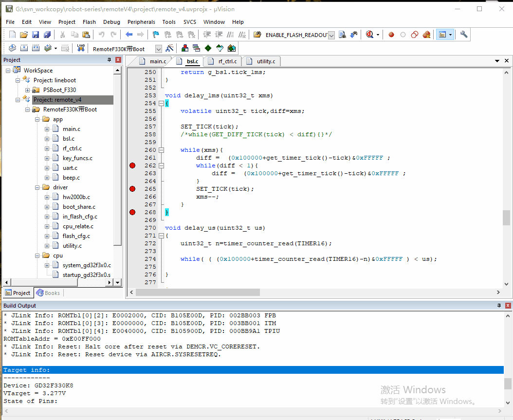Switch to the Books panel tab
513x420 pixels.
(48, 293)
